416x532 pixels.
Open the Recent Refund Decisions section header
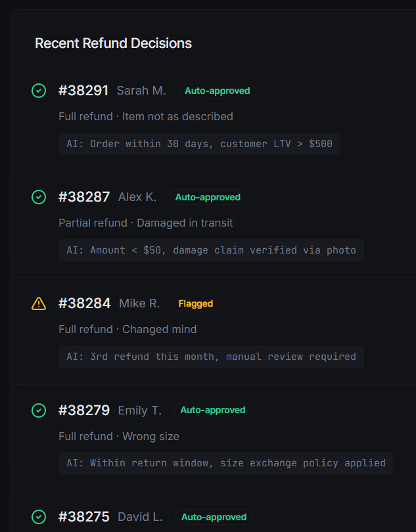pos(113,43)
